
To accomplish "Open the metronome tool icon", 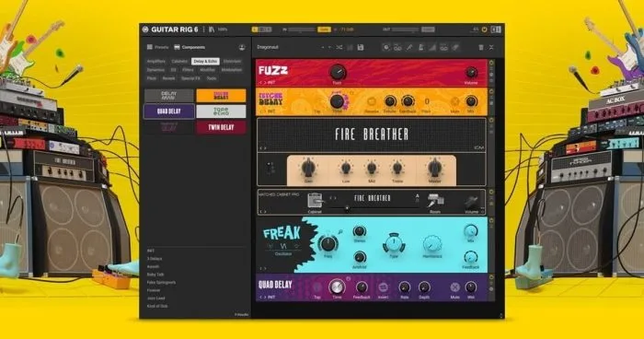I will click(421, 48).
